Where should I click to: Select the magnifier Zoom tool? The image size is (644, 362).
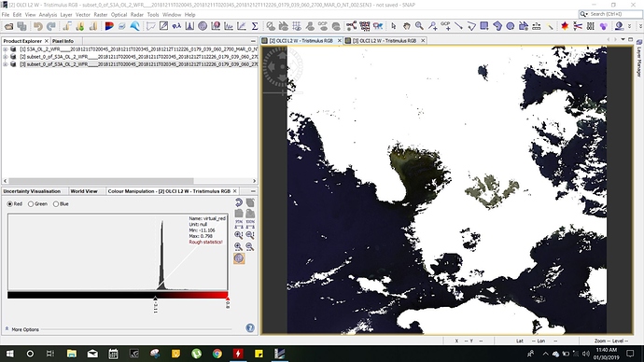[419, 26]
